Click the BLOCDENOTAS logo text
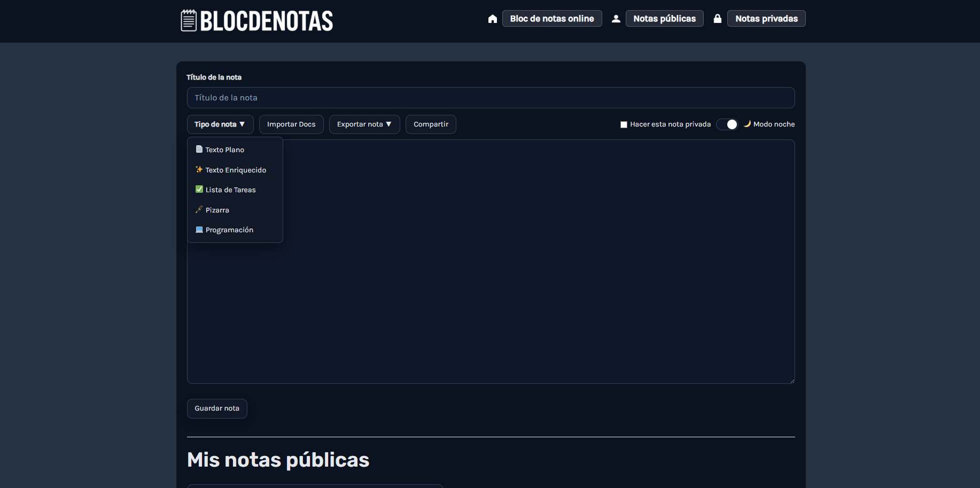The width and height of the screenshot is (980, 488). [267, 21]
